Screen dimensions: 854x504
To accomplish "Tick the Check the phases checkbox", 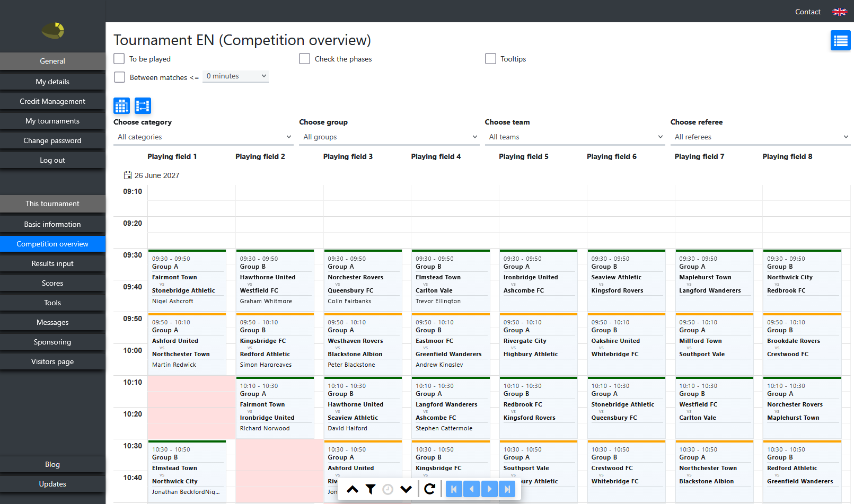I will (304, 58).
